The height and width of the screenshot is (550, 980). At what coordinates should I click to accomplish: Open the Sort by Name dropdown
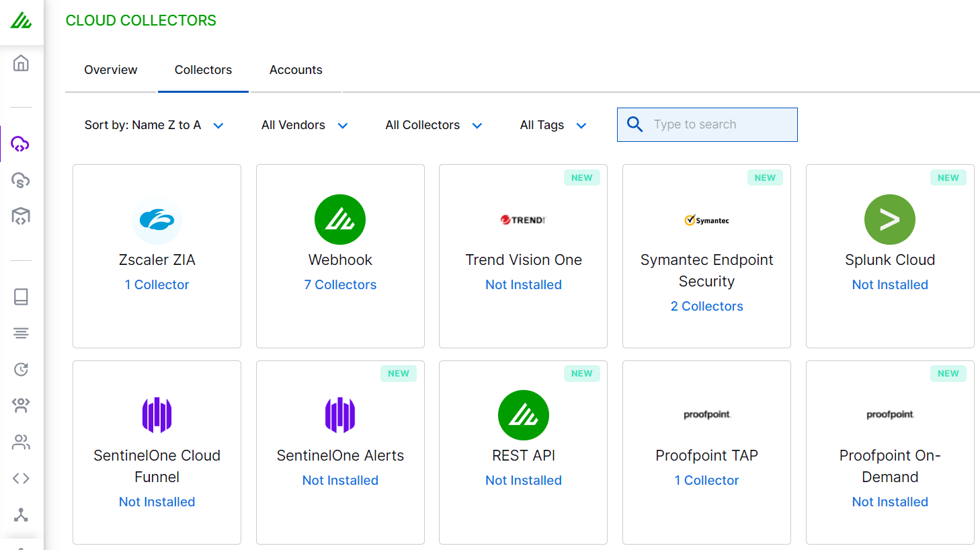pyautogui.click(x=154, y=125)
